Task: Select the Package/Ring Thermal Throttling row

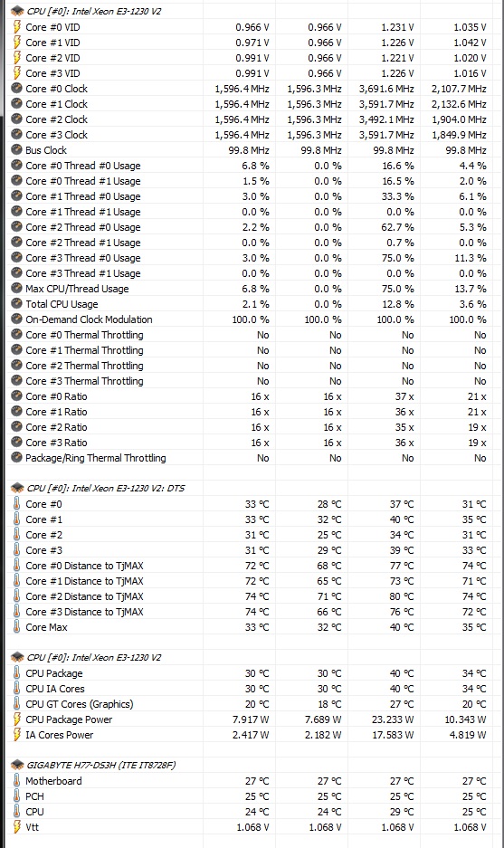Action: tap(250, 458)
